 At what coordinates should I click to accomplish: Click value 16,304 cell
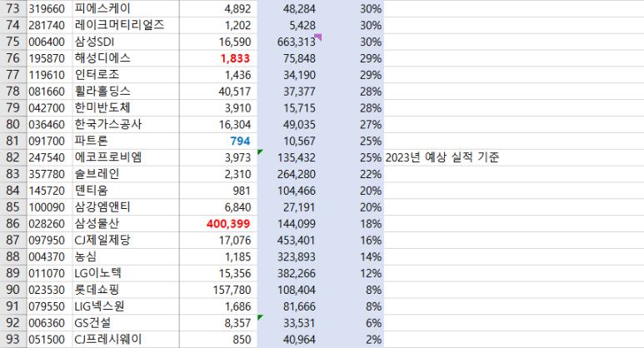point(218,124)
